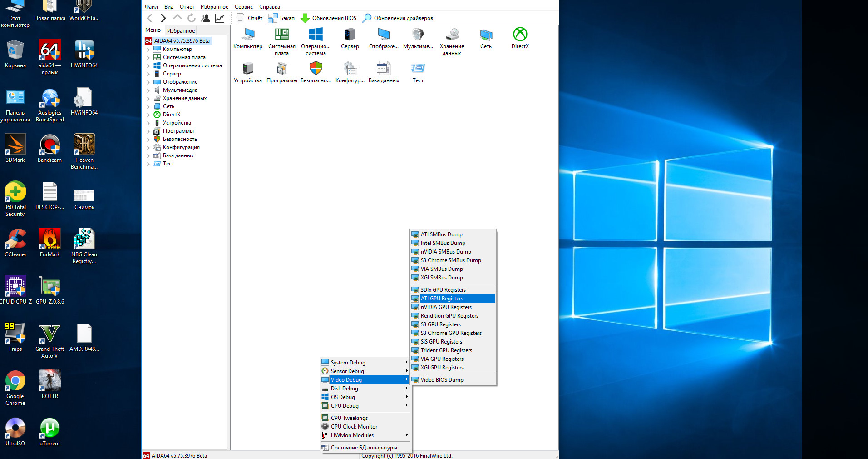
Task: Click the user profile toolbar icon
Action: [x=206, y=18]
